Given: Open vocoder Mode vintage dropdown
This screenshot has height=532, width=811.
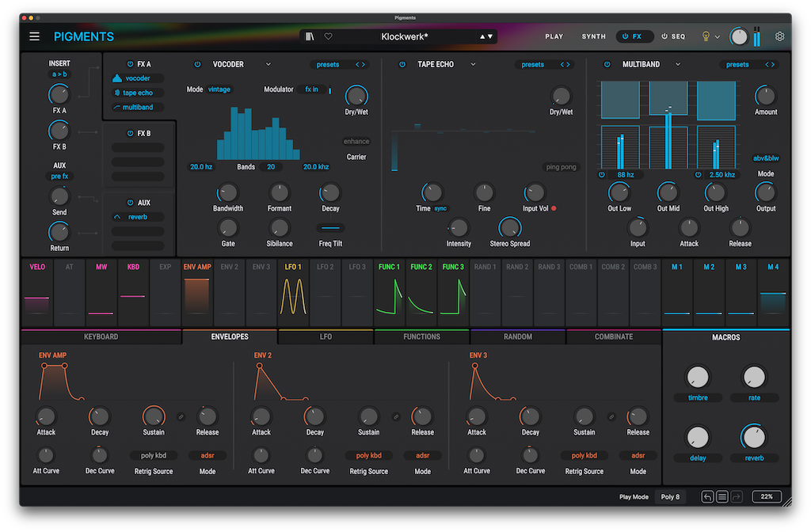Looking at the screenshot, I should pyautogui.click(x=219, y=89).
